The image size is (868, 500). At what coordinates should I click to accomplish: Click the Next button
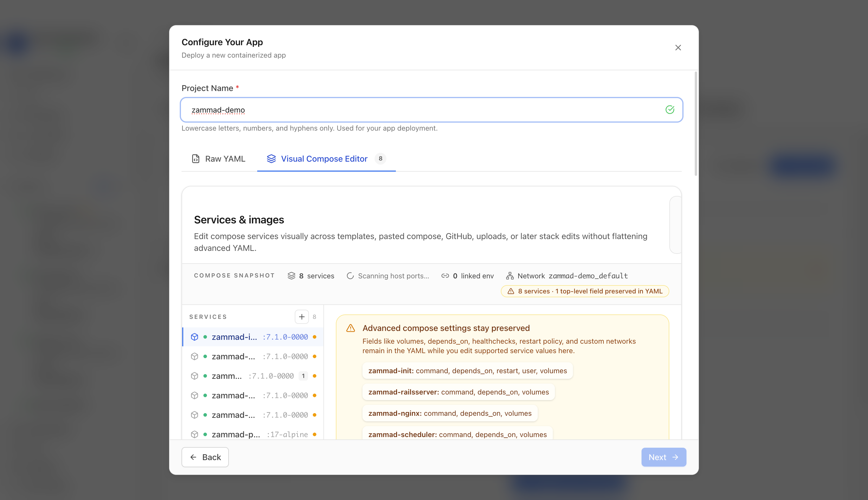(x=664, y=457)
